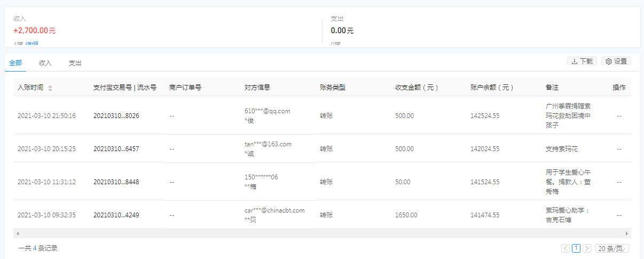Switch to the 收入 tab

coord(45,63)
